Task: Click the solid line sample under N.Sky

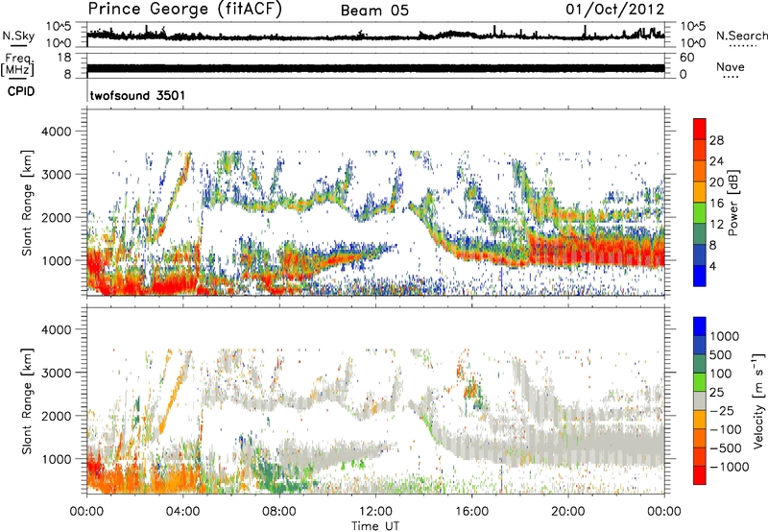Action: [18, 46]
